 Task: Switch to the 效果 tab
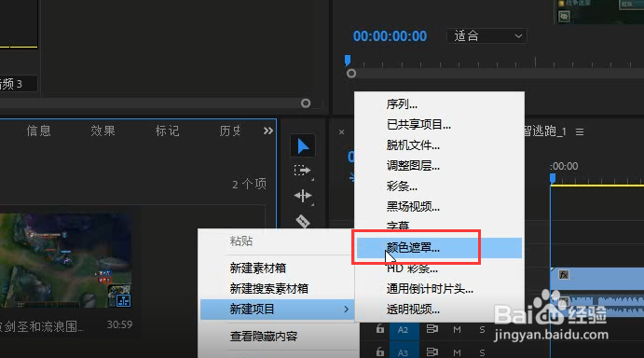point(103,131)
